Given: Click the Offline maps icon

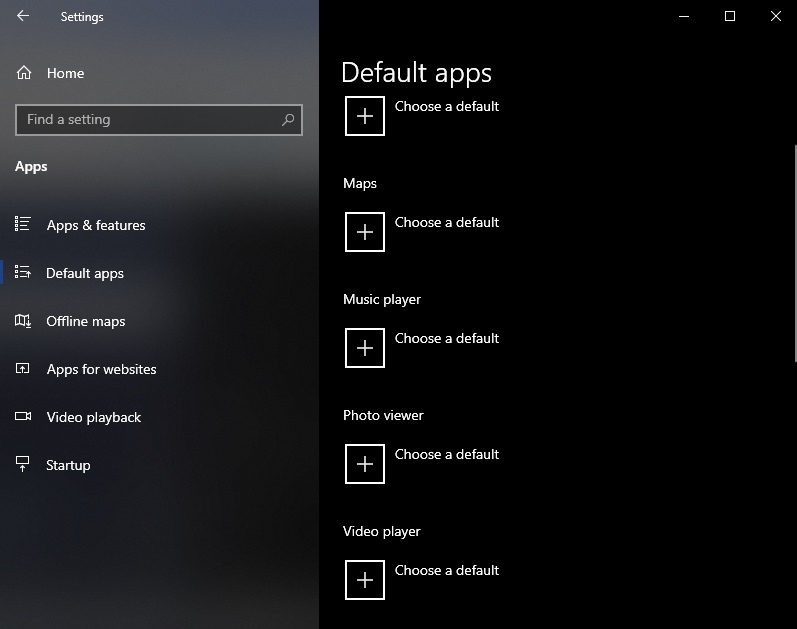Looking at the screenshot, I should (22, 320).
